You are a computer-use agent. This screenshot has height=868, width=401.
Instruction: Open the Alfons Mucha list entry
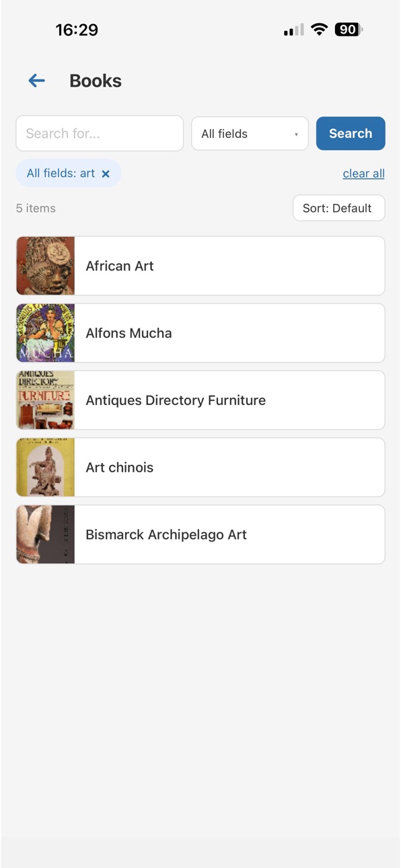point(200,333)
